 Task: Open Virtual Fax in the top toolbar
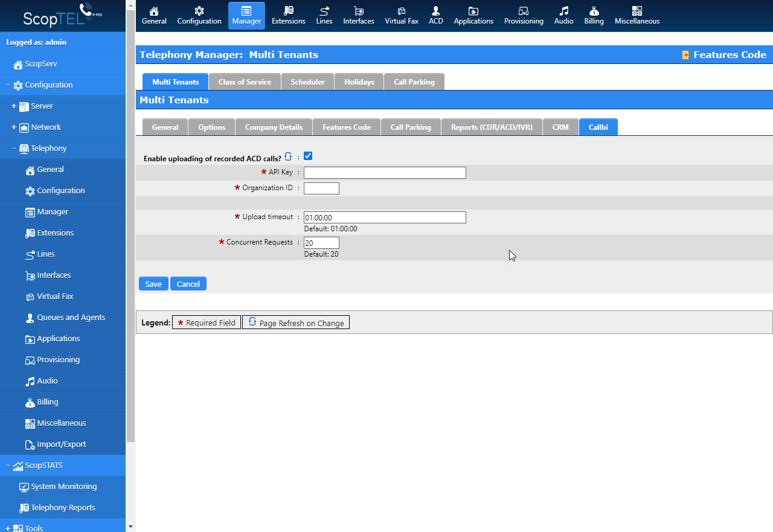point(402,16)
